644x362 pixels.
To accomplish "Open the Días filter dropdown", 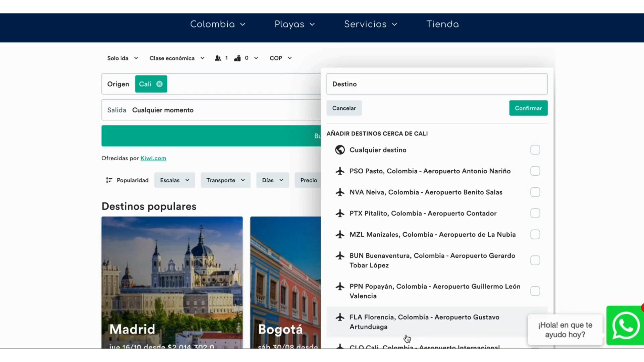I will pyautogui.click(x=272, y=180).
